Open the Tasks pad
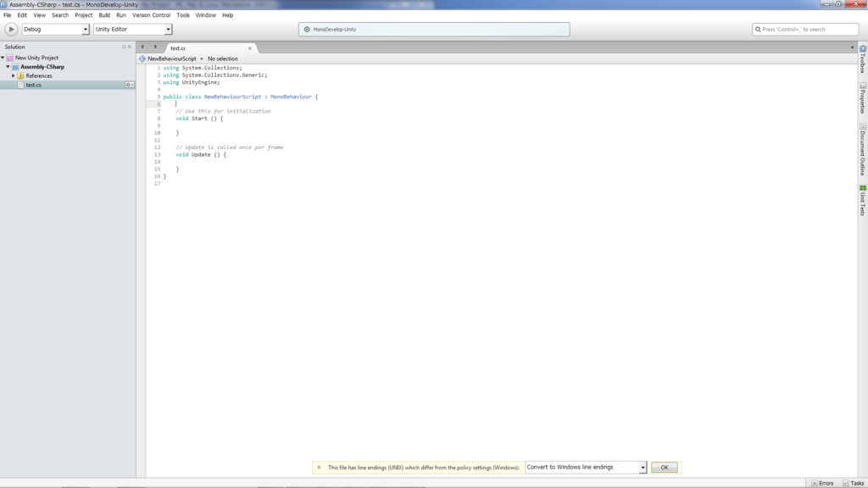The height and width of the screenshot is (488, 868). point(853,483)
